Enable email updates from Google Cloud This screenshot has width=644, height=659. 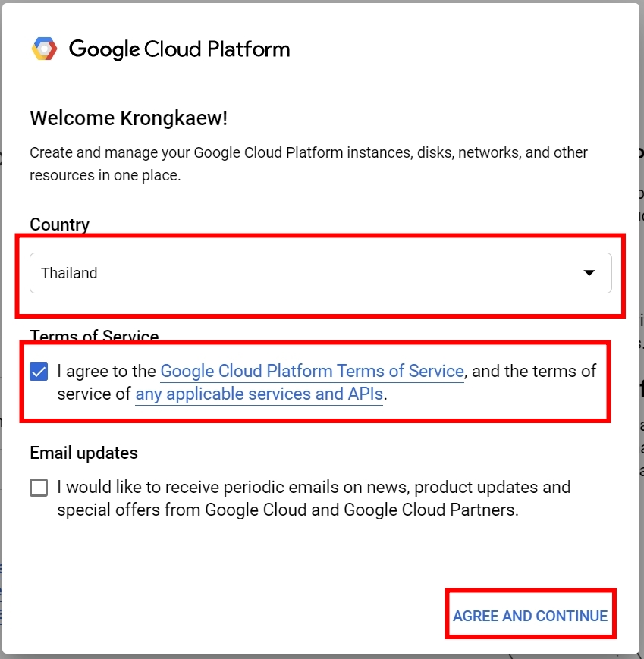pyautogui.click(x=38, y=488)
